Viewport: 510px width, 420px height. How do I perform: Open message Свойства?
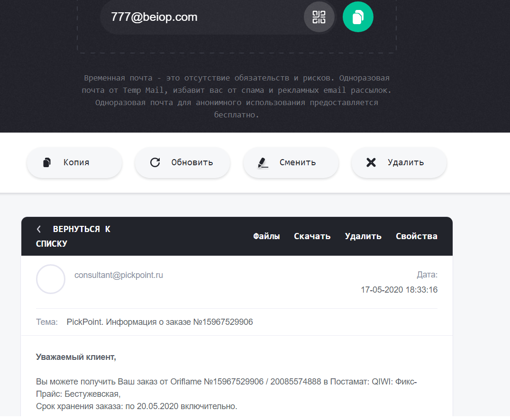click(416, 236)
